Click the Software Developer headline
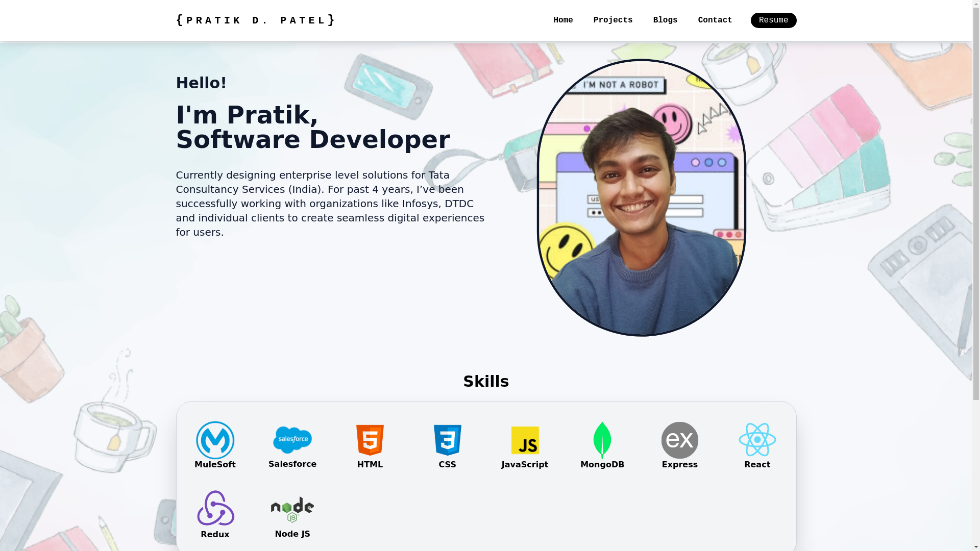Screen dimensions: 980x551 (313, 140)
